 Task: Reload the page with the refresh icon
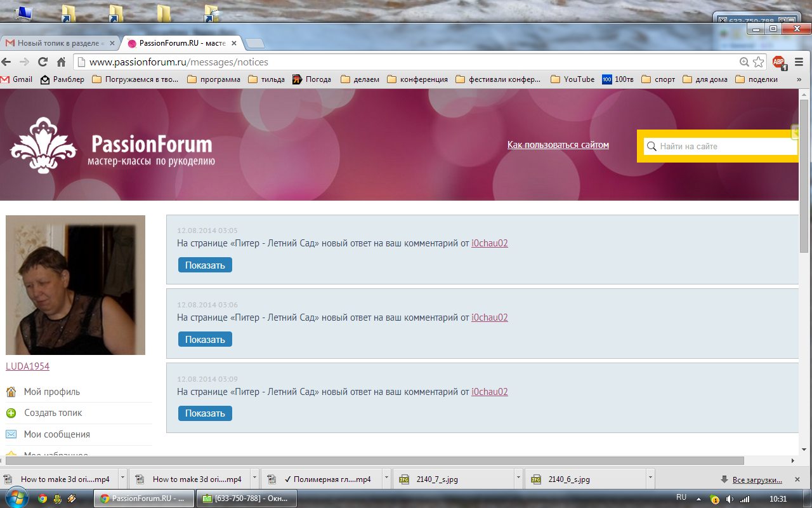(43, 62)
